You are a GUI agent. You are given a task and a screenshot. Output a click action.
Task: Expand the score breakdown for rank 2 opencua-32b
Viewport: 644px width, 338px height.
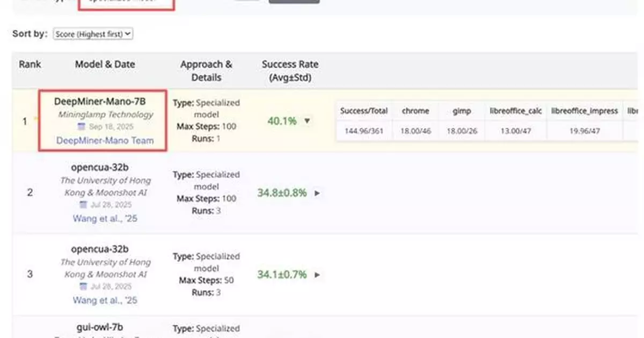pyautogui.click(x=318, y=193)
